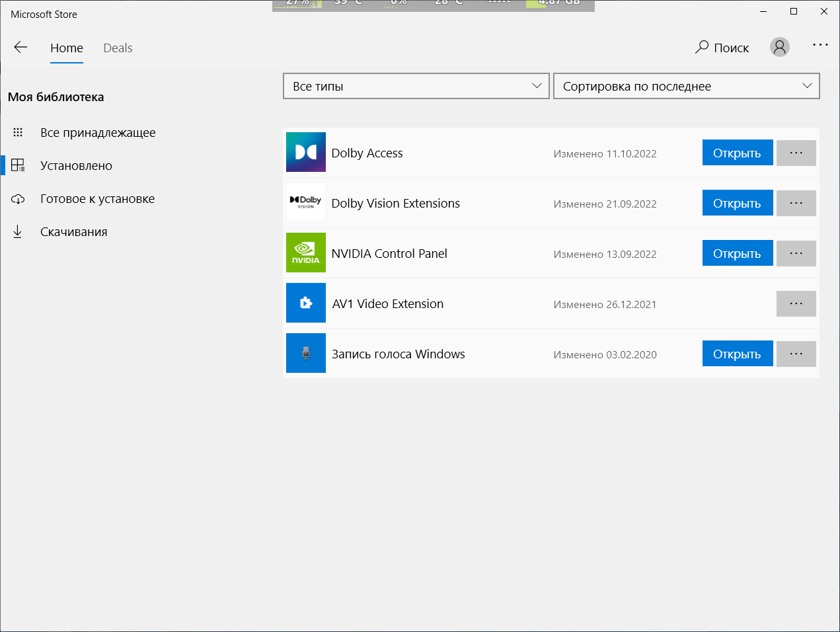This screenshot has width=840, height=632.
Task: Click the AV1 Video Extension app icon
Action: point(306,303)
